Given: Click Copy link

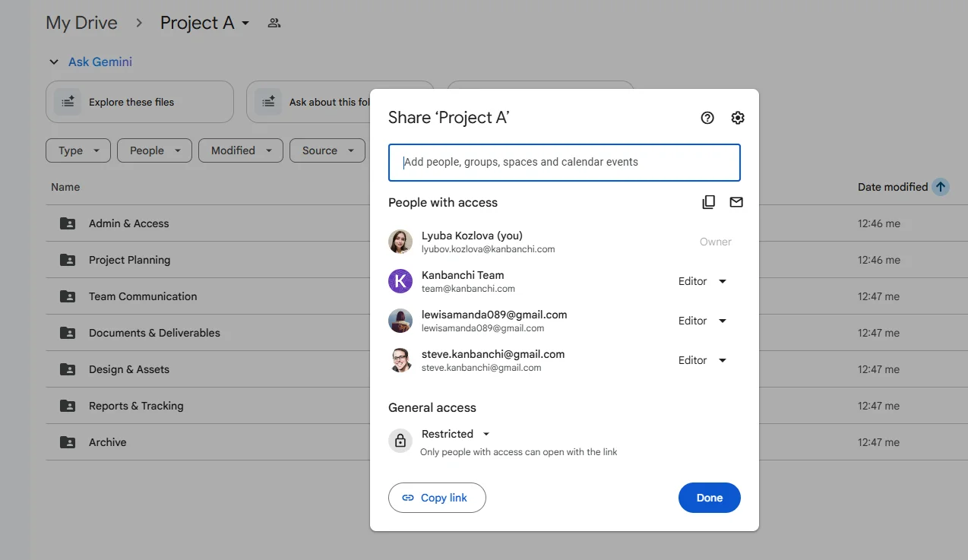Looking at the screenshot, I should click(437, 498).
